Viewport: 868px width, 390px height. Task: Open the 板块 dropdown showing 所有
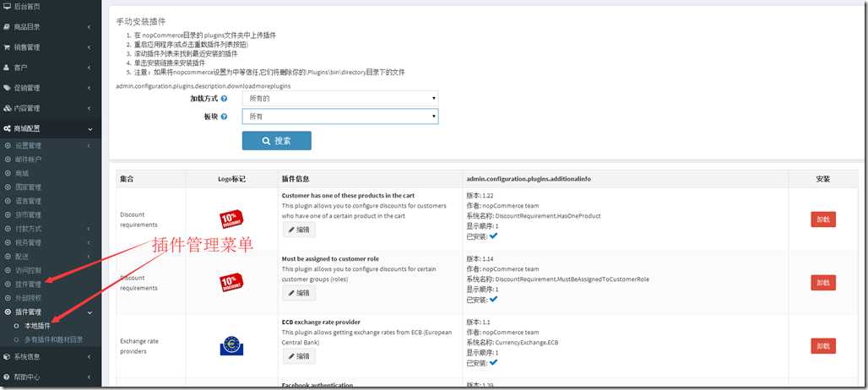click(340, 116)
